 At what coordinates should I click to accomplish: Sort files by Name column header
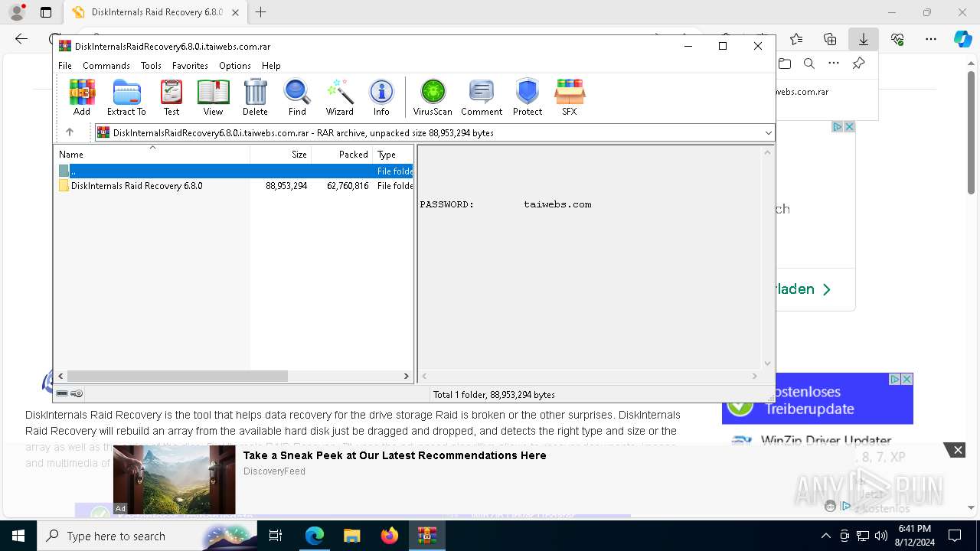tap(152, 155)
